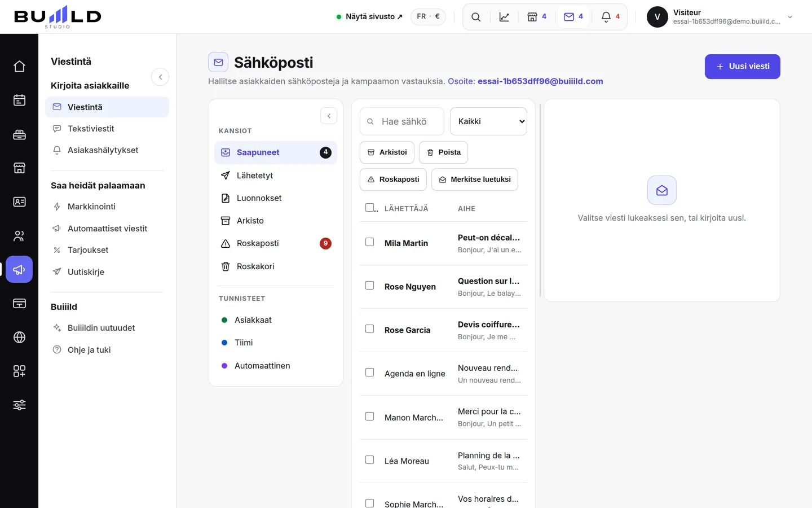The height and width of the screenshot is (508, 812).
Task: Click the Merkitse luetuksi button
Action: pyautogui.click(x=475, y=179)
